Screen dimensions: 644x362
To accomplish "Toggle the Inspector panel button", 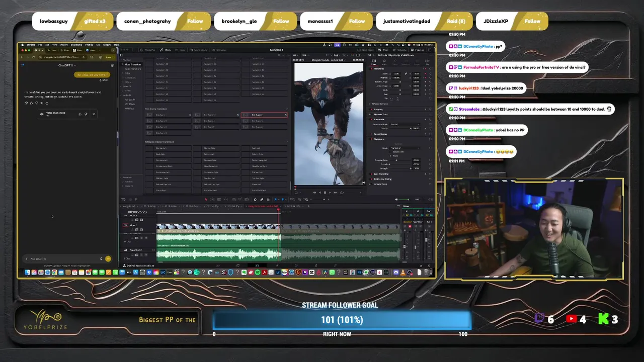I will pos(419,50).
